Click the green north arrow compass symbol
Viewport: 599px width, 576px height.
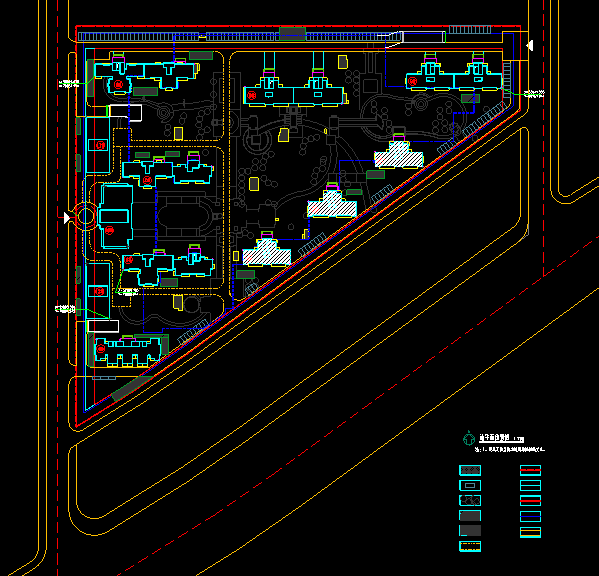tap(469, 438)
